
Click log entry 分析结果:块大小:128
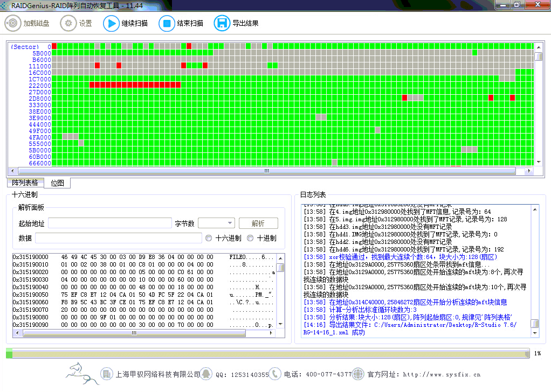(408, 317)
